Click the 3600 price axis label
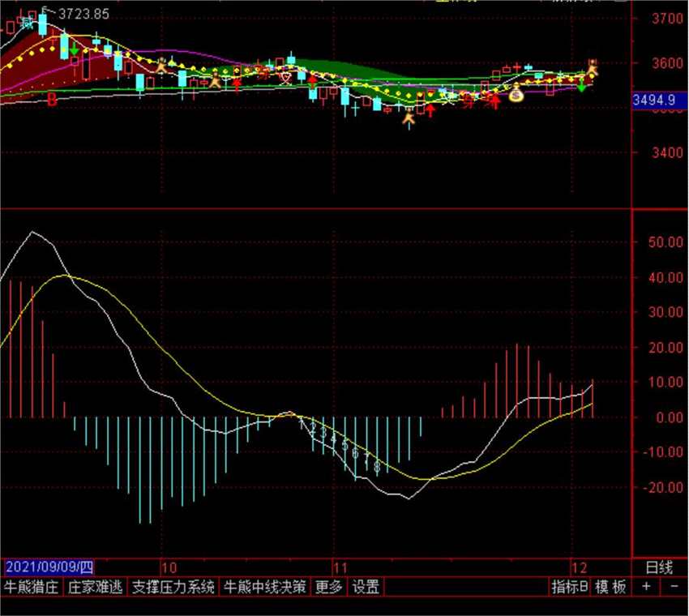Viewport: 689px width, 616px height. point(667,63)
